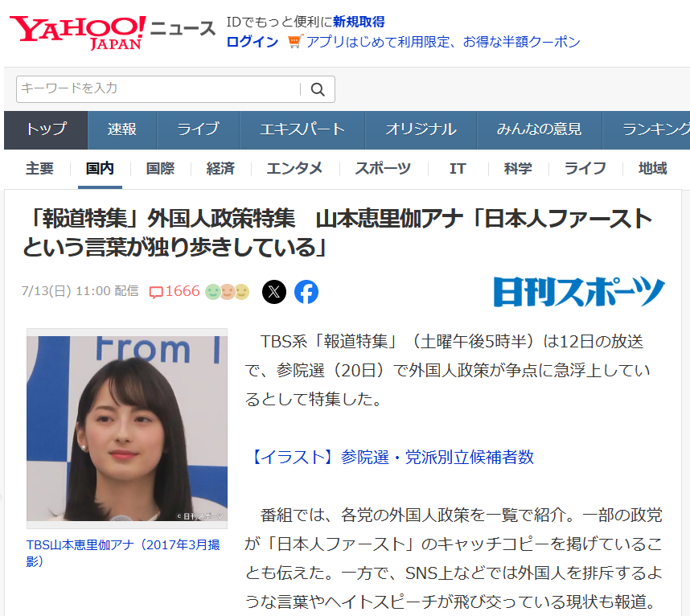Image resolution: width=690 pixels, height=616 pixels.
Task: Click the ログイン link
Action: 253,42
